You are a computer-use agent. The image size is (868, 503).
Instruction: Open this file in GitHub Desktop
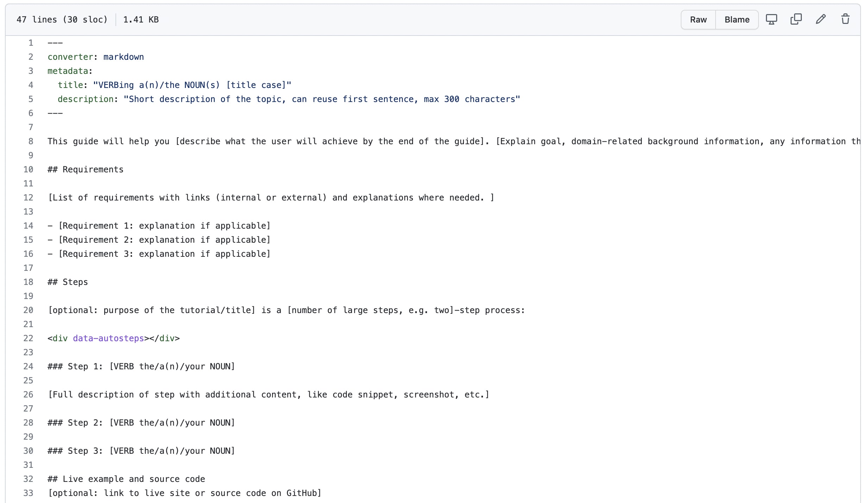(x=772, y=19)
